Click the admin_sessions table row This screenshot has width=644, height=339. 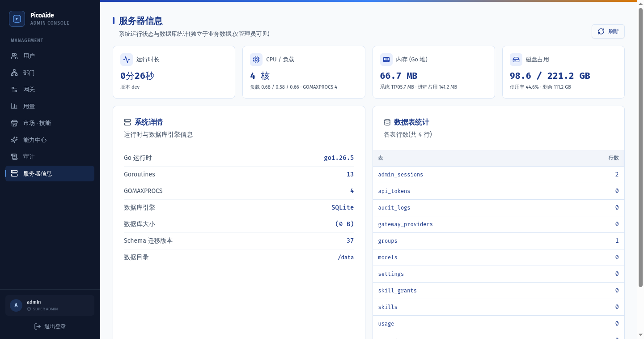[499, 175]
